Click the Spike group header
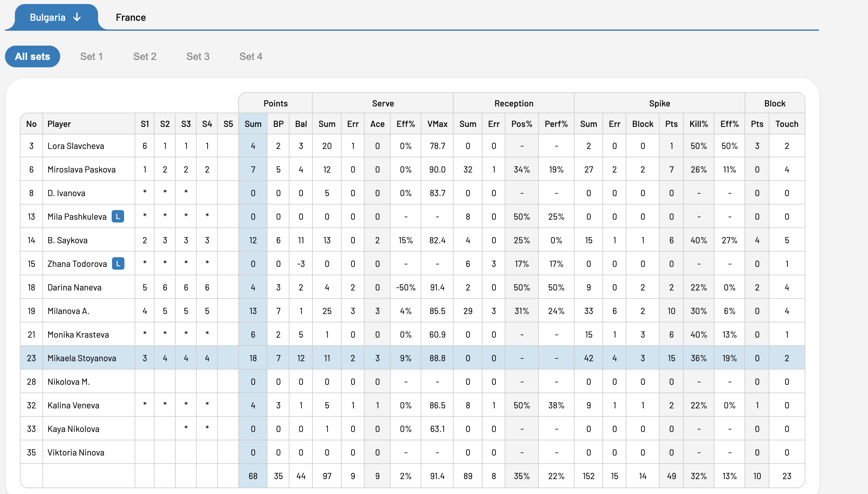Viewport: 868px width, 494px height. 660,103
